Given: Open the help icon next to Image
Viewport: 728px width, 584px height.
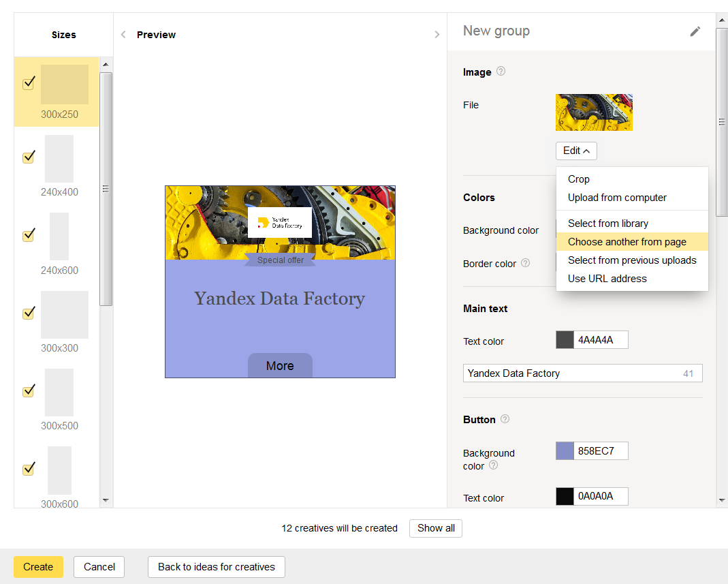Looking at the screenshot, I should [501, 71].
